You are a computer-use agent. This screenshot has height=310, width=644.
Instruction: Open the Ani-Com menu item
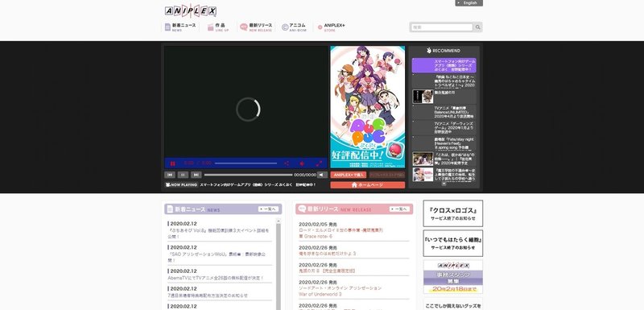[294, 27]
